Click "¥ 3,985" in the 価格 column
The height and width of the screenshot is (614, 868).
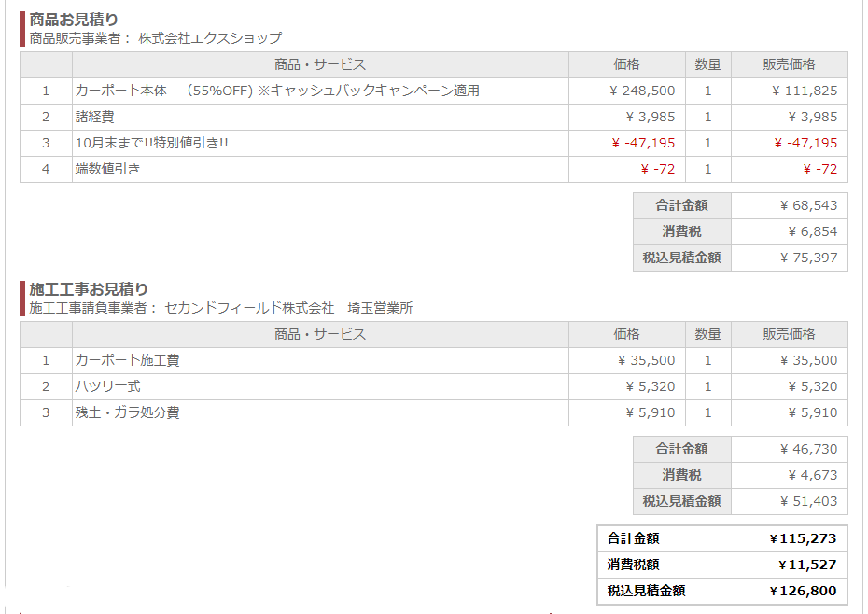(x=651, y=117)
